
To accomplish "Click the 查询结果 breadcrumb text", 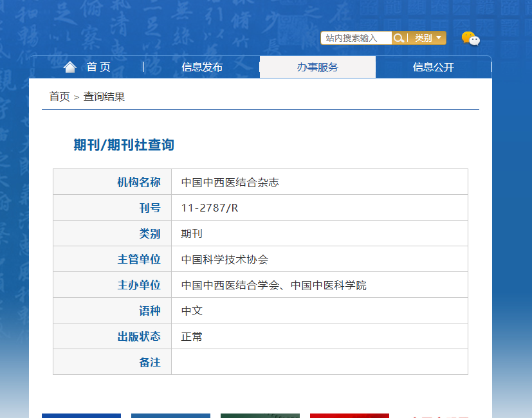I will (104, 96).
